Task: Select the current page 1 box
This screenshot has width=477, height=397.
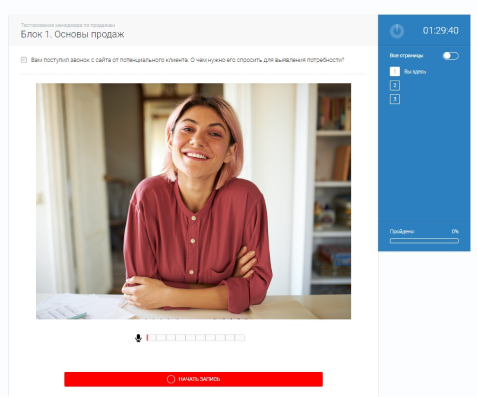Action: pos(395,71)
